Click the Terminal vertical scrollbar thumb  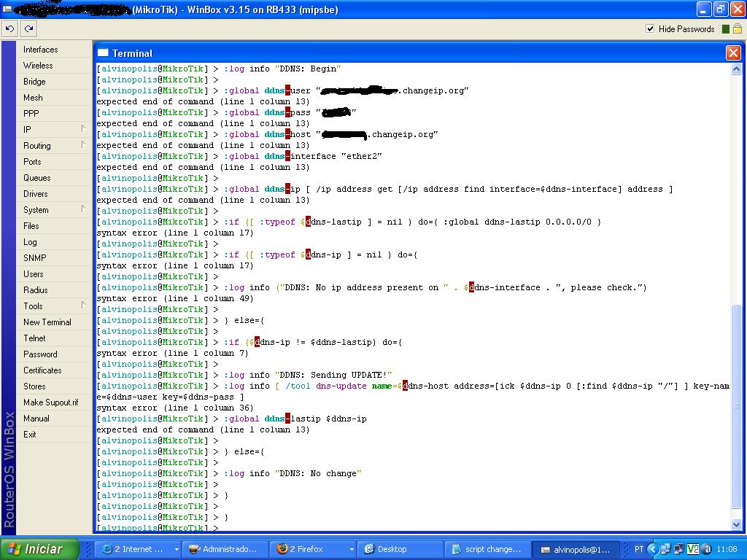736,406
